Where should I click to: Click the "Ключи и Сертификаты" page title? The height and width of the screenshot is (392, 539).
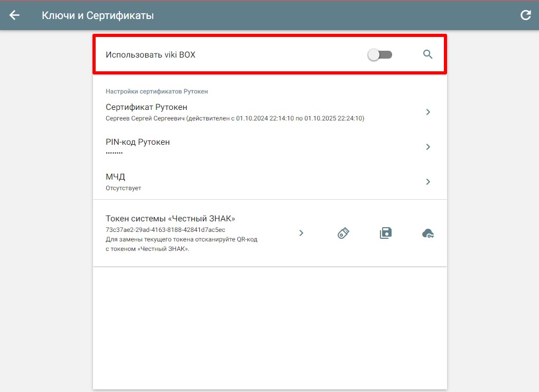click(x=98, y=15)
